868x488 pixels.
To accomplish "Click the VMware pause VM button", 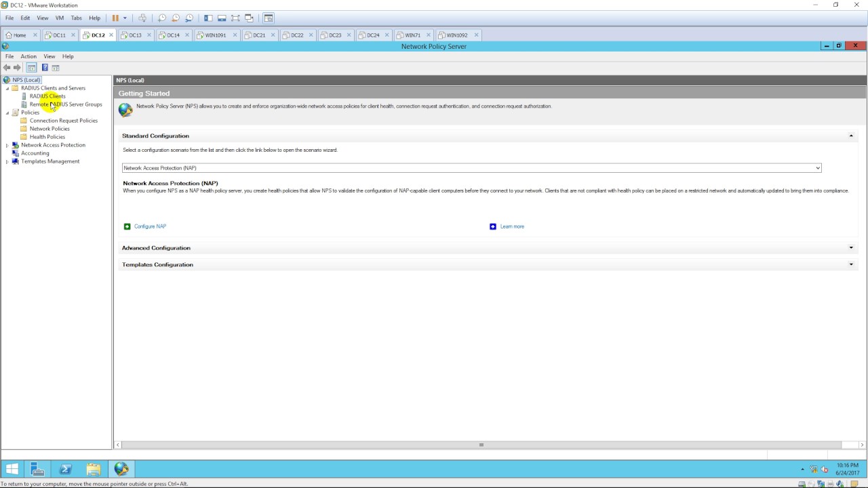I will click(x=115, y=18).
